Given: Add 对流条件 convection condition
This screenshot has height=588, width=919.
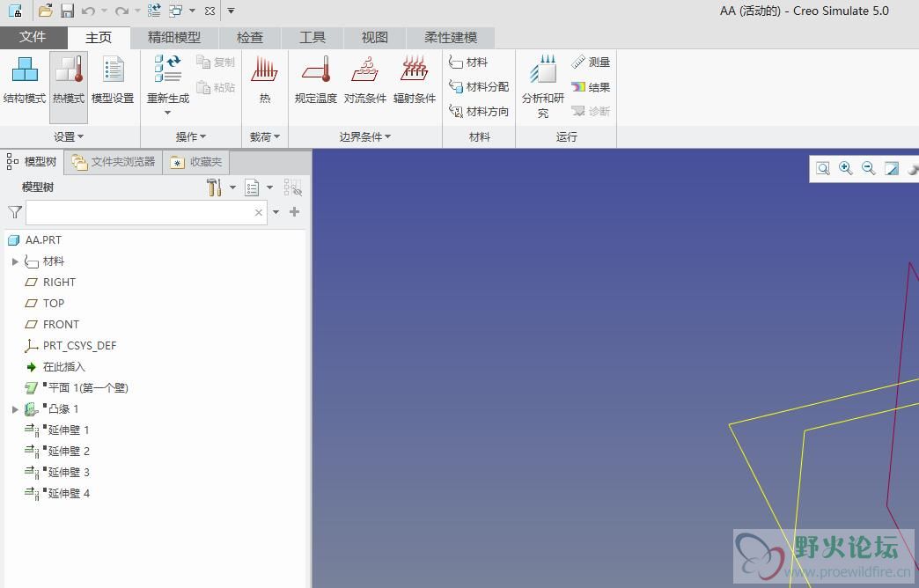Looking at the screenshot, I should 364,80.
